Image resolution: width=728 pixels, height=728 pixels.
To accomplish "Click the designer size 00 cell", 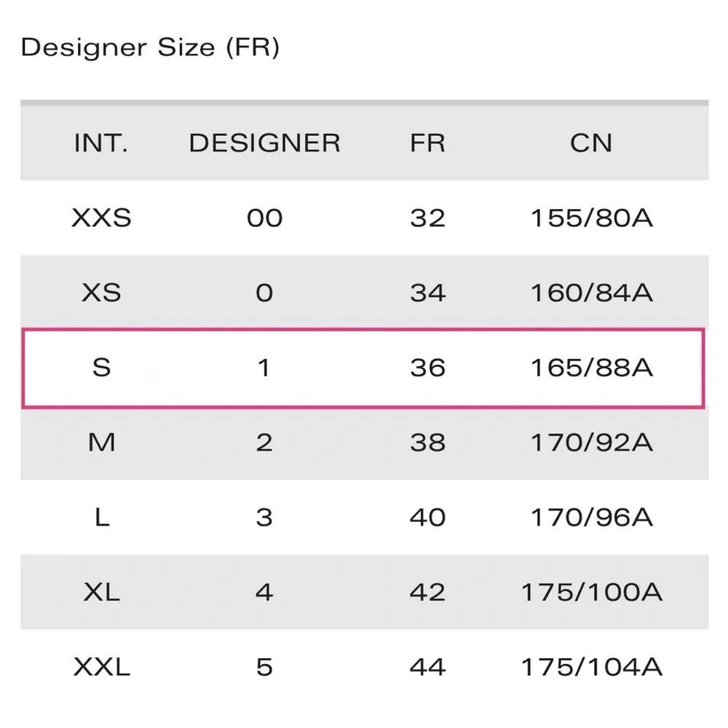I will pos(264,218).
